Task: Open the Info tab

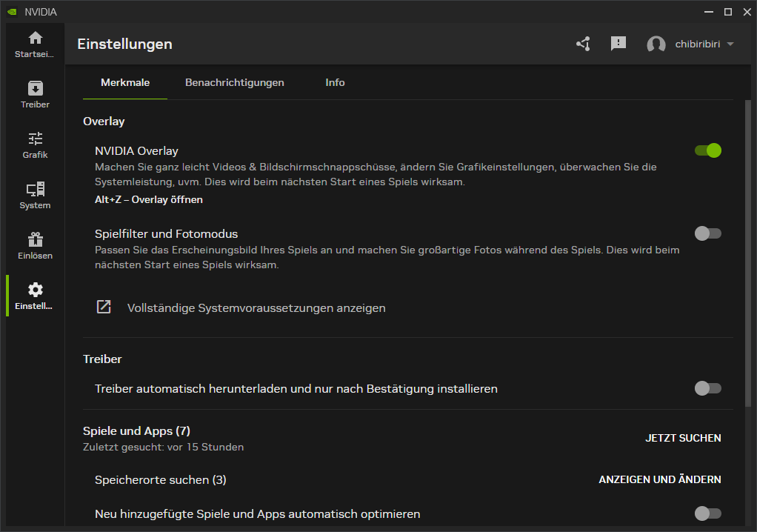Action: click(335, 82)
